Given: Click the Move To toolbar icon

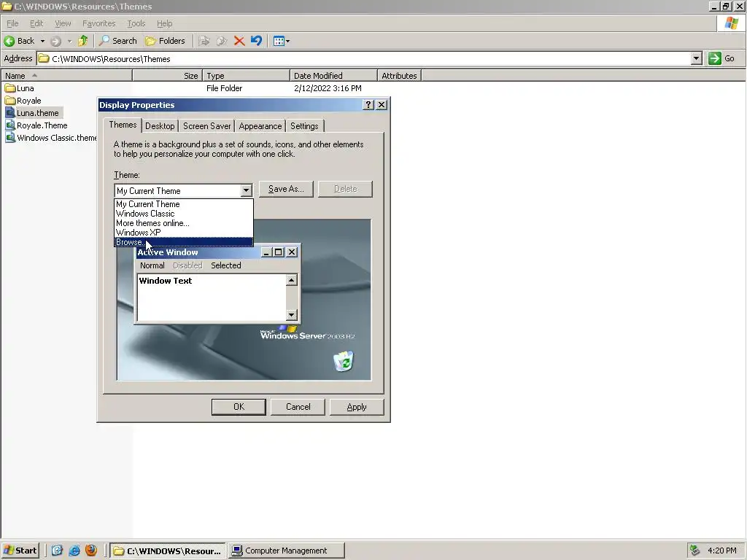Looking at the screenshot, I should pos(204,41).
